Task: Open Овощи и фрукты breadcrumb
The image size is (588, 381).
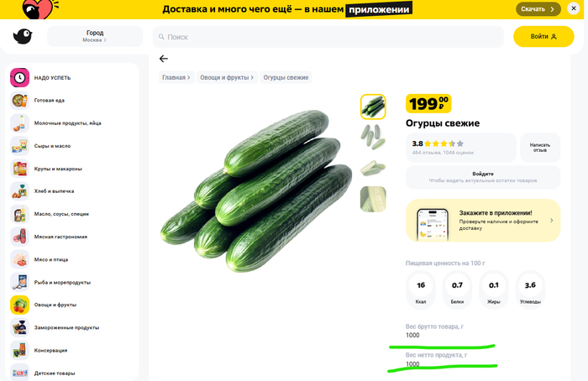Action: (x=227, y=78)
